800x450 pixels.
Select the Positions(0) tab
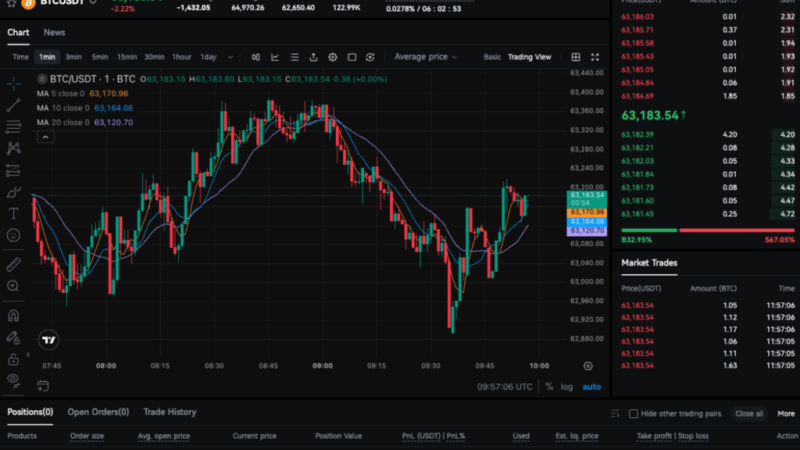click(30, 412)
